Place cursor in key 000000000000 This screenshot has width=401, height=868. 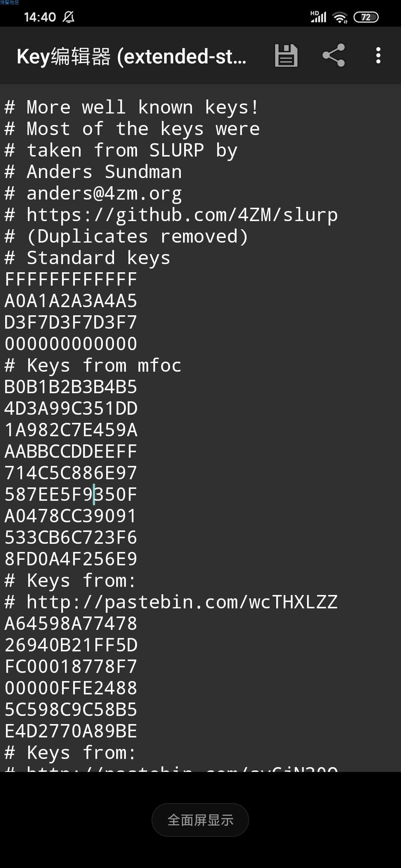click(x=71, y=344)
